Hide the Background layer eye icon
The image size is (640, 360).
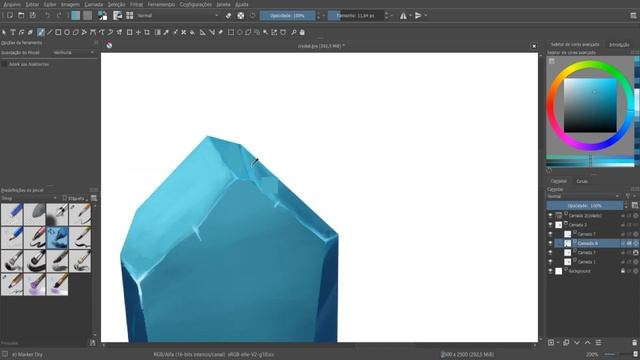tap(550, 271)
